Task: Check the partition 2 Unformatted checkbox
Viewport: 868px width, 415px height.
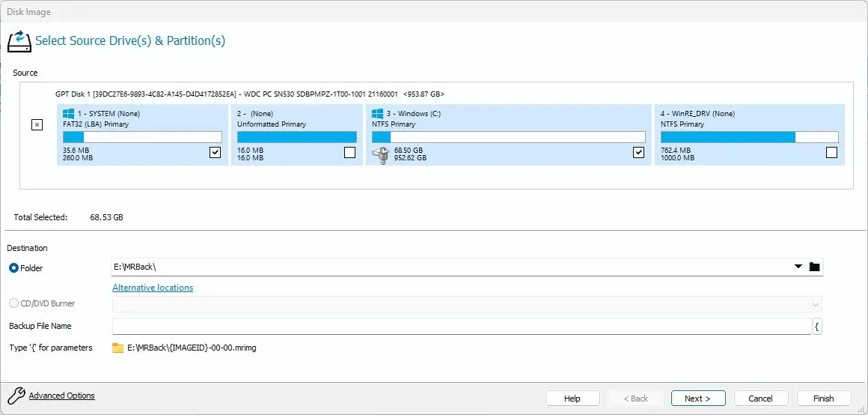Action: pos(350,152)
